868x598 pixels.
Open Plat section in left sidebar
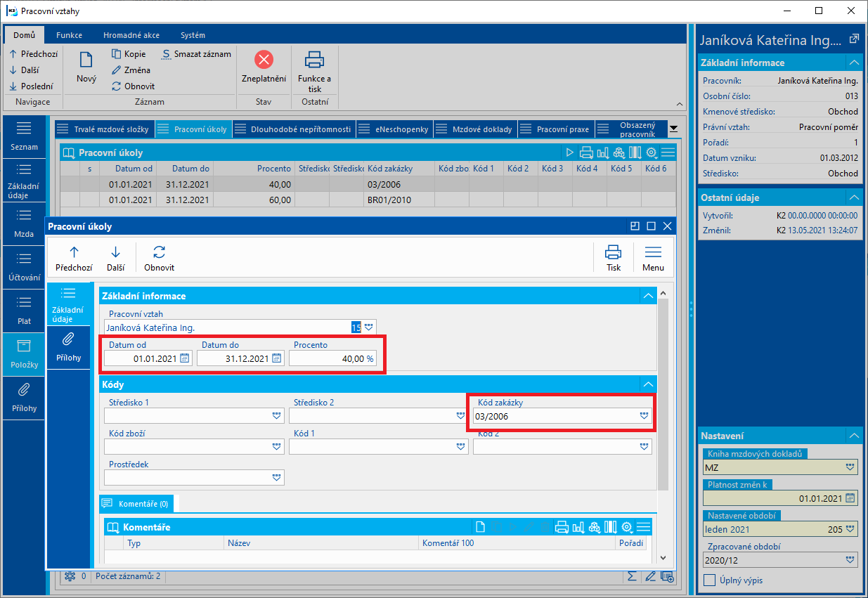click(x=24, y=310)
